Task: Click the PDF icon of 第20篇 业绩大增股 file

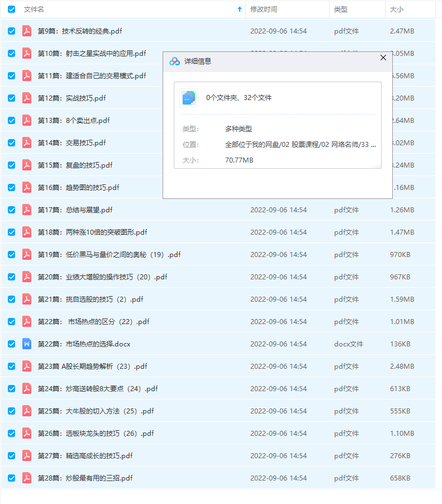Action: 27,277
